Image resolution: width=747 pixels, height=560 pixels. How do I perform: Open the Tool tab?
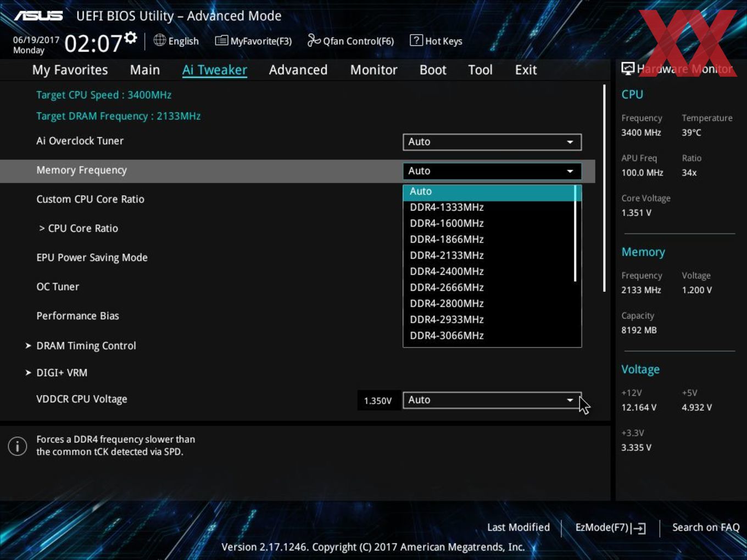coord(480,70)
